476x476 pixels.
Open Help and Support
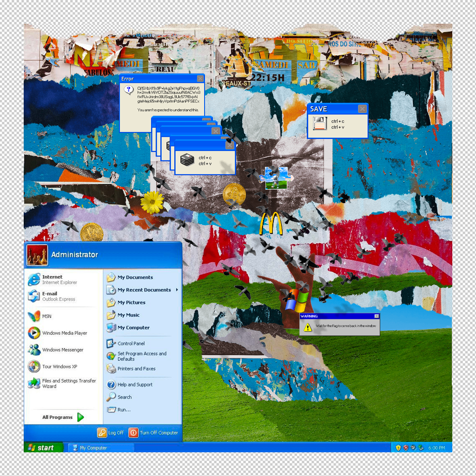click(130, 384)
